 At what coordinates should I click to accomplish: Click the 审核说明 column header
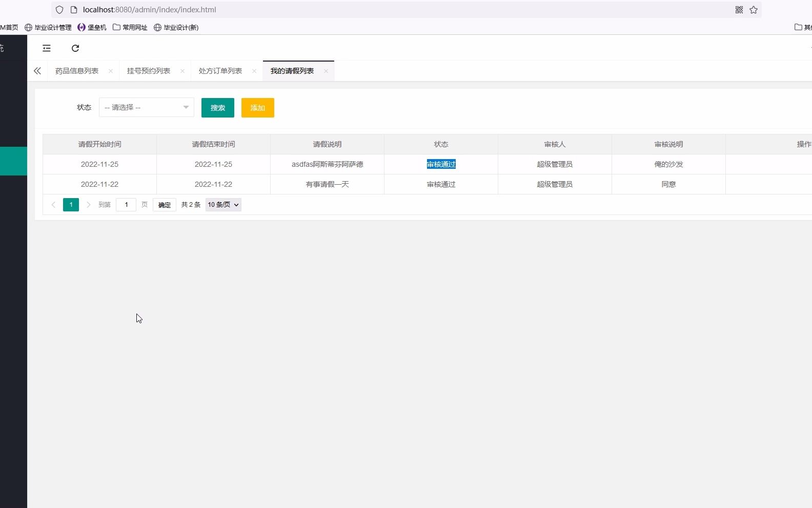tap(669, 144)
